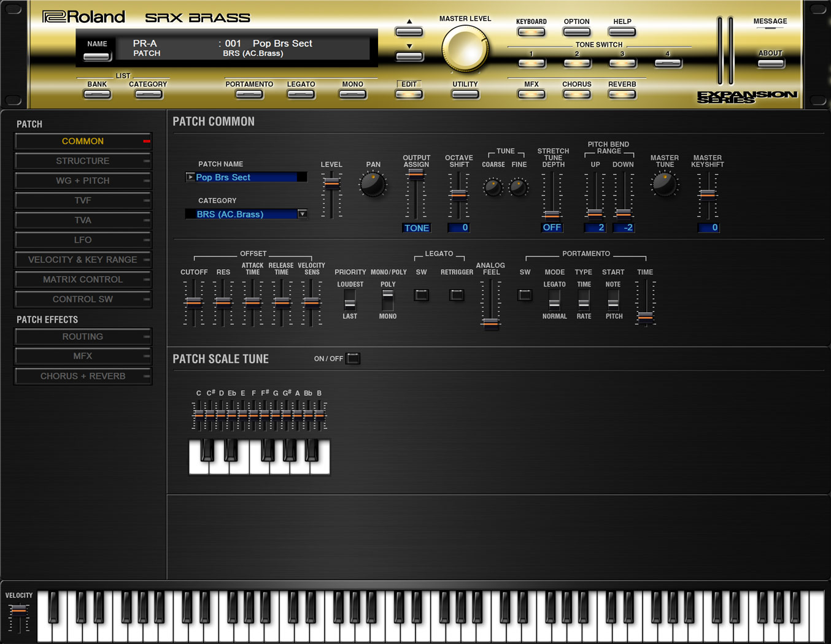Viewport: 831px width, 644px height.
Task: Click the patch down arrow button
Action: [409, 56]
